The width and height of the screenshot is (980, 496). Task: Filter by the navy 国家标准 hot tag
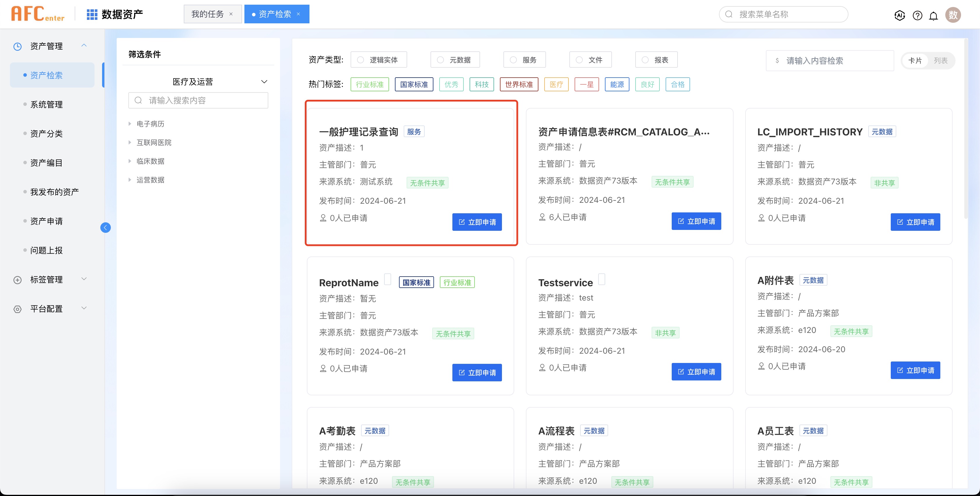click(414, 84)
